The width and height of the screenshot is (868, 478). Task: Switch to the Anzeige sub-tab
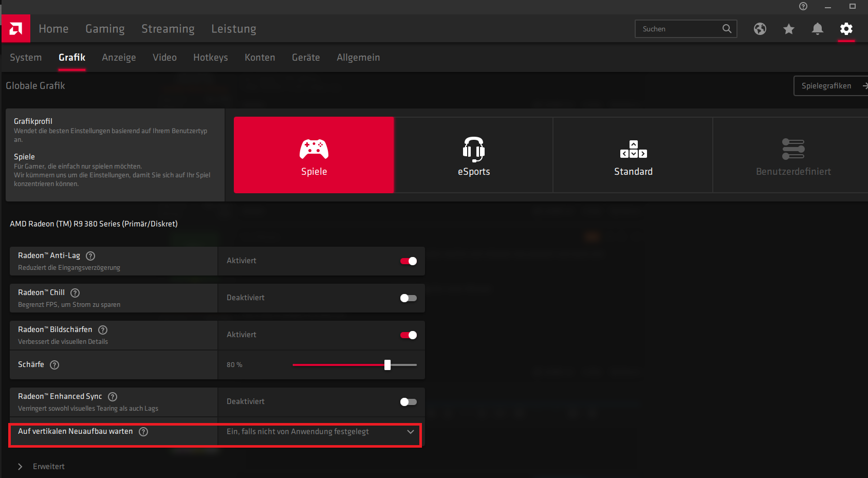pos(119,58)
